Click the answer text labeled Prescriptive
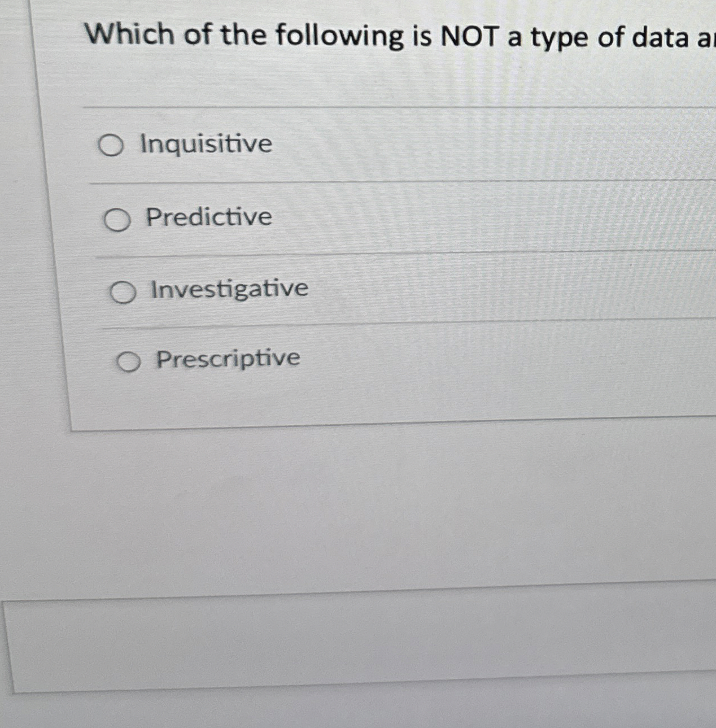This screenshot has width=716, height=728. 226,358
